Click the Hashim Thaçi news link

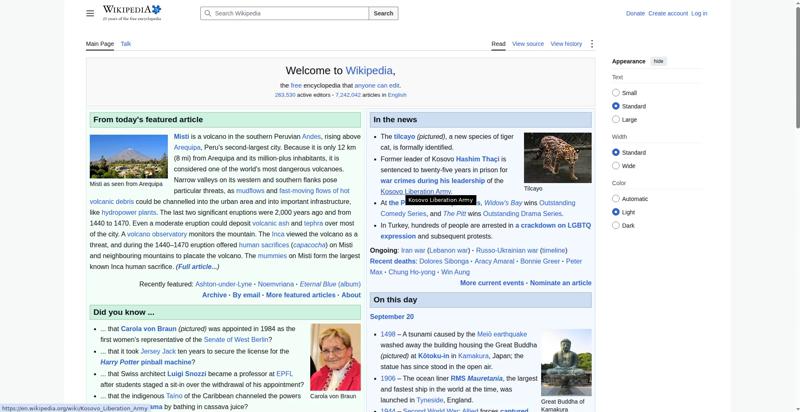[477, 159]
